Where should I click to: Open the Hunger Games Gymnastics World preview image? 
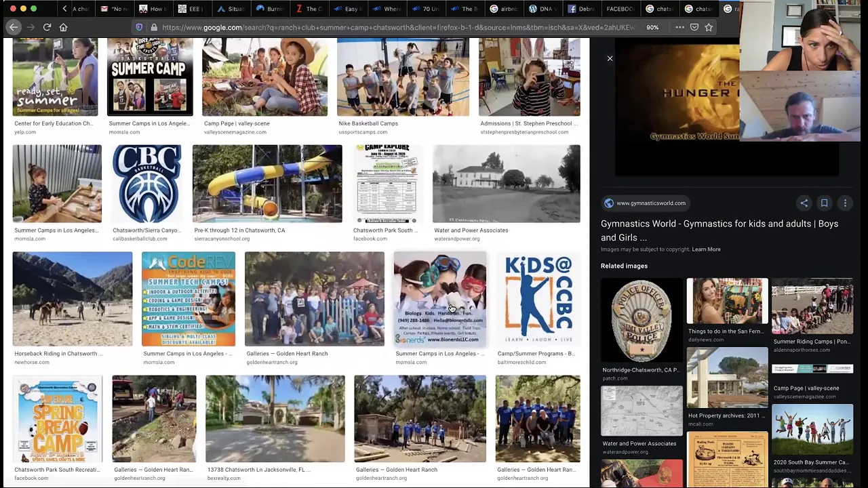tap(678, 108)
